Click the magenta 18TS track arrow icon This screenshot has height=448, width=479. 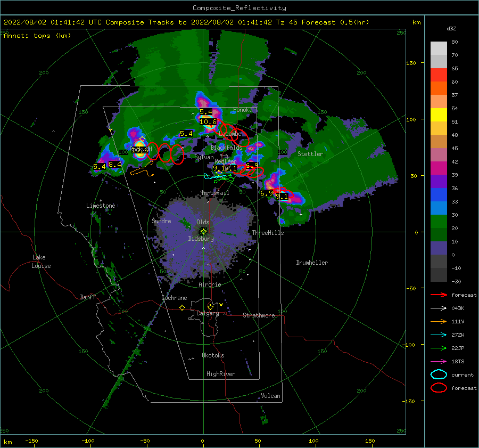point(439,362)
